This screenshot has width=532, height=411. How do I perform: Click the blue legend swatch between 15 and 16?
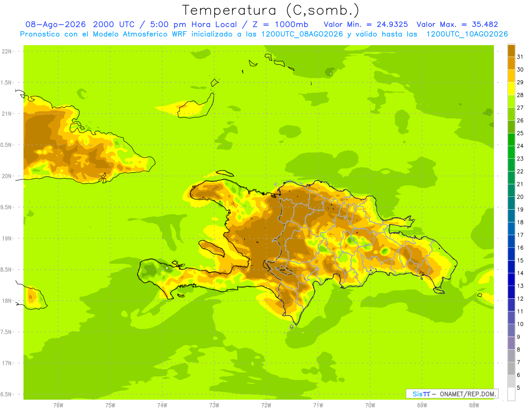point(511,254)
